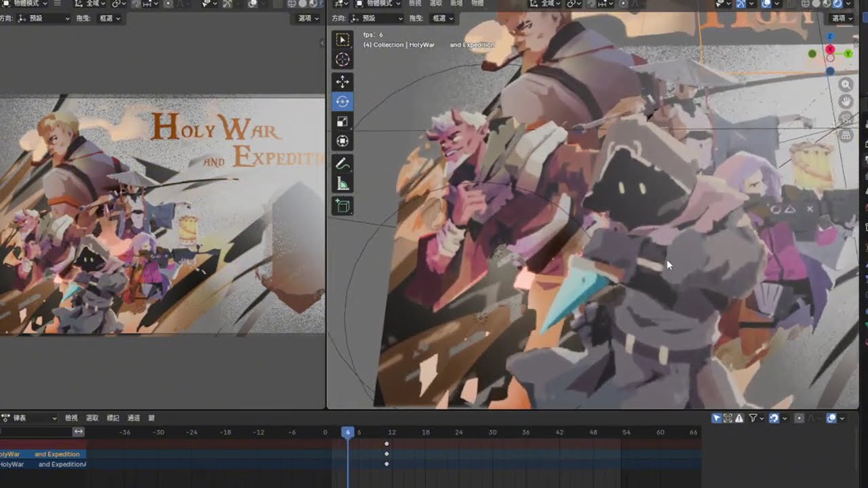868x488 pixels.
Task: Click the green Y axis on the navigation gizmo
Action: (848, 54)
